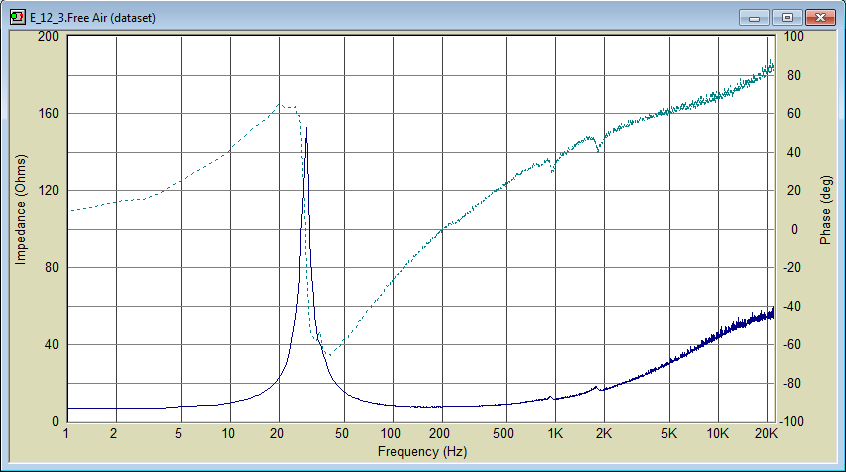Maximize the E_12_3.Free Air dataset window
This screenshot has width=846, height=472.
[787, 18]
